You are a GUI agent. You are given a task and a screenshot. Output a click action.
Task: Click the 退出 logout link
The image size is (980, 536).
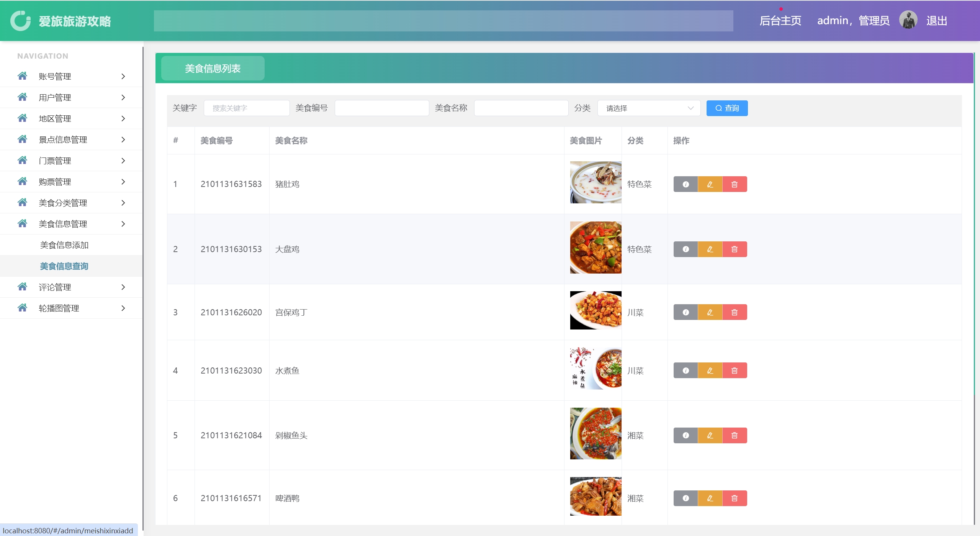(937, 21)
